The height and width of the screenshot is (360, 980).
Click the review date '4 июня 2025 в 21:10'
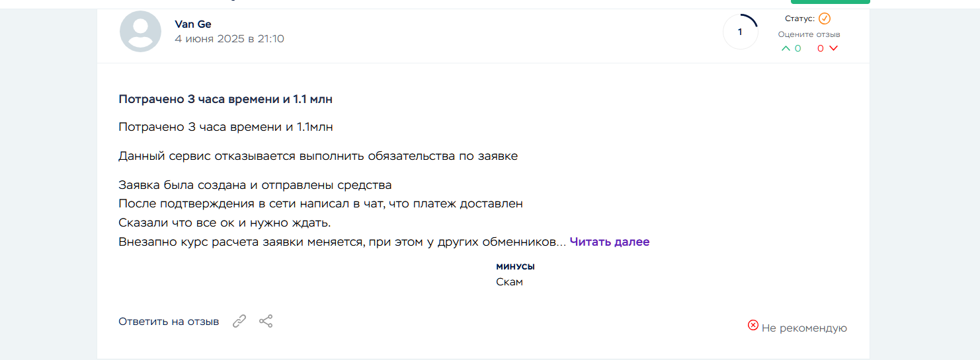(x=229, y=39)
